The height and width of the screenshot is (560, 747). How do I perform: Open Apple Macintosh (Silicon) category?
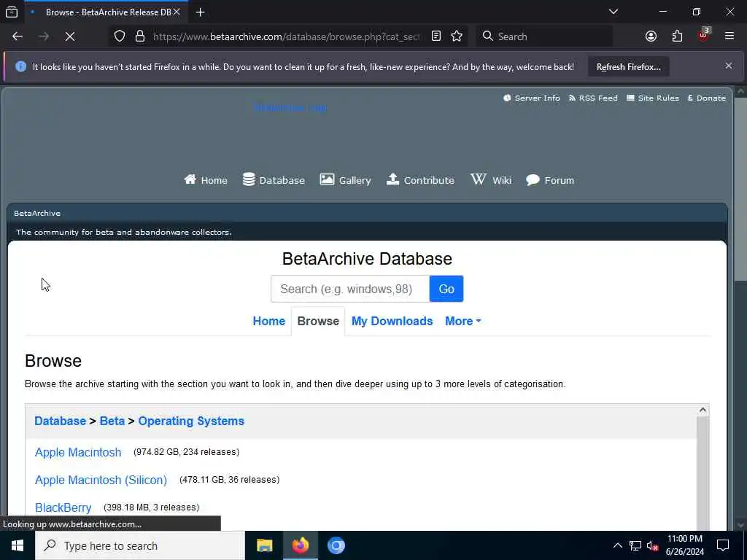[x=101, y=480]
